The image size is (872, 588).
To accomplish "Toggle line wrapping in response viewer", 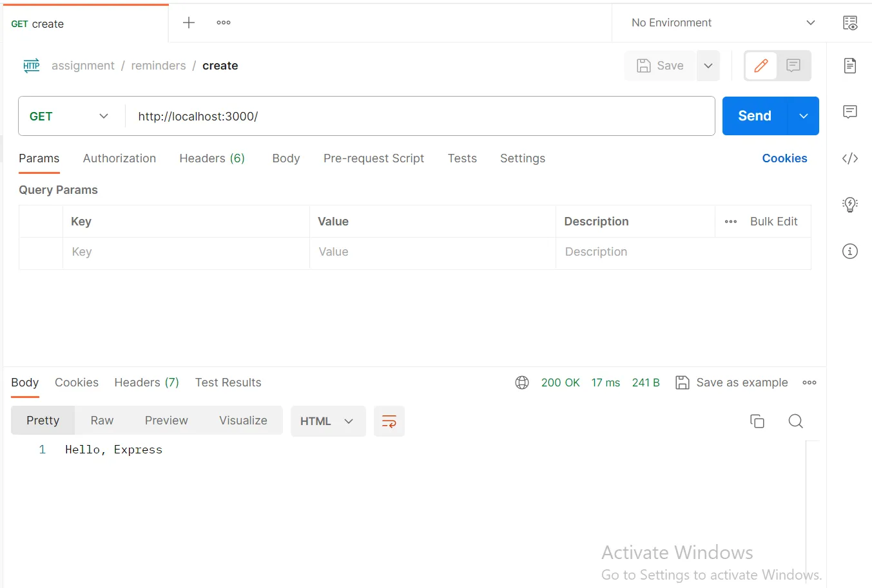I will [x=389, y=421].
